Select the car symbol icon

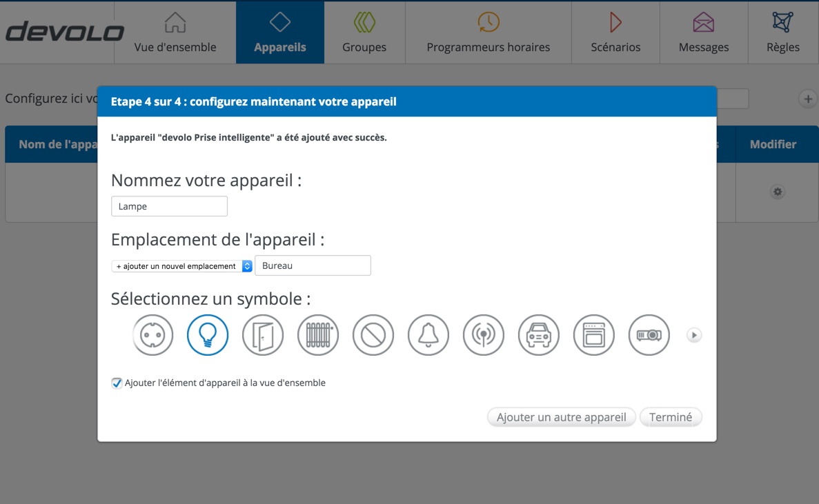click(539, 335)
